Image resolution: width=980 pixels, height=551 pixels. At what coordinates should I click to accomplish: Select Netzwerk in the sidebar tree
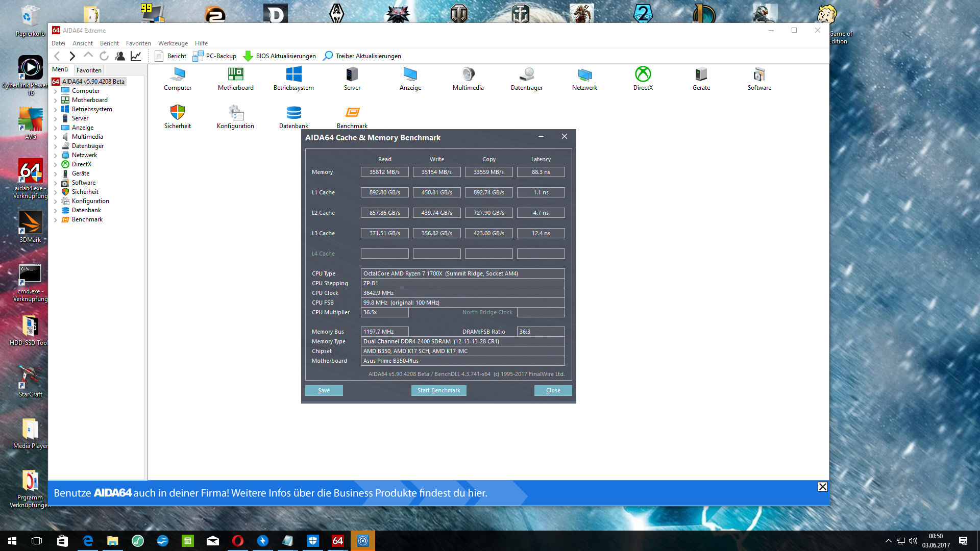84,155
